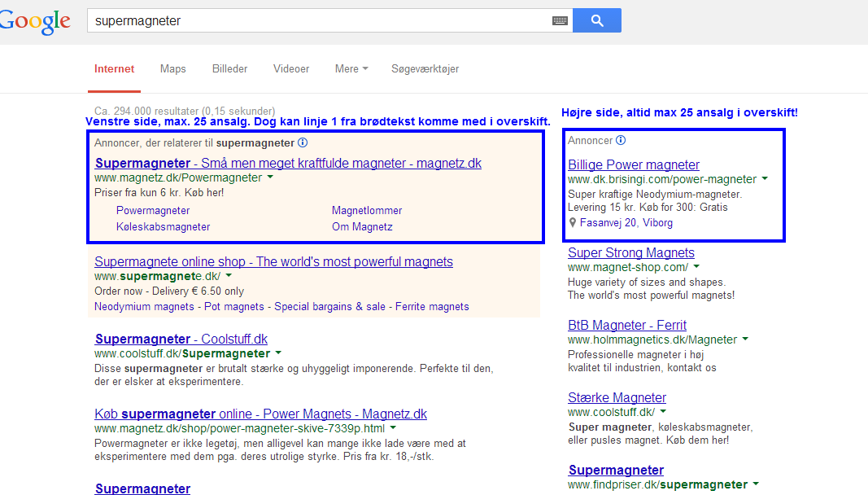Image resolution: width=868 pixels, height=495 pixels.
Task: Expand arrow next to www.findpriser.dk/supermagneter
Action: click(x=756, y=484)
